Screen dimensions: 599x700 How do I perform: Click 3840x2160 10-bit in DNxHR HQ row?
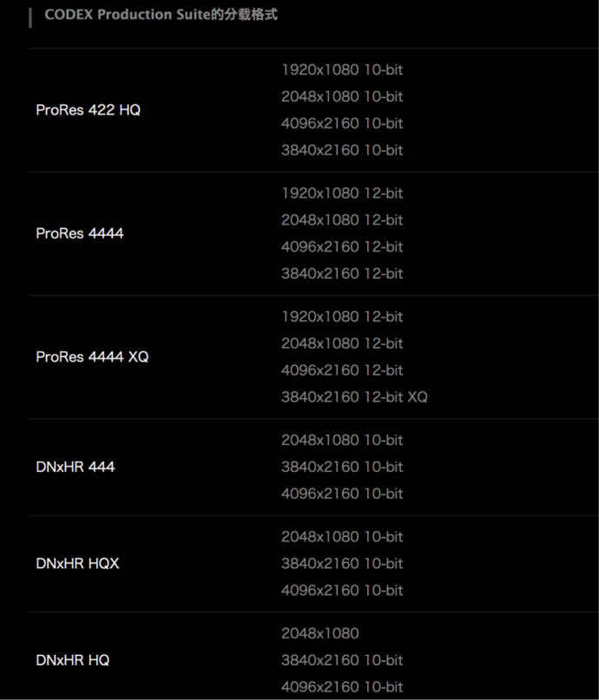(342, 660)
